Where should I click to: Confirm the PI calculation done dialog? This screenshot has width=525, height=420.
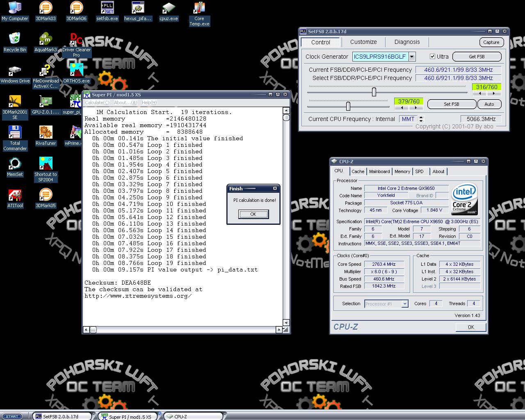point(253,214)
